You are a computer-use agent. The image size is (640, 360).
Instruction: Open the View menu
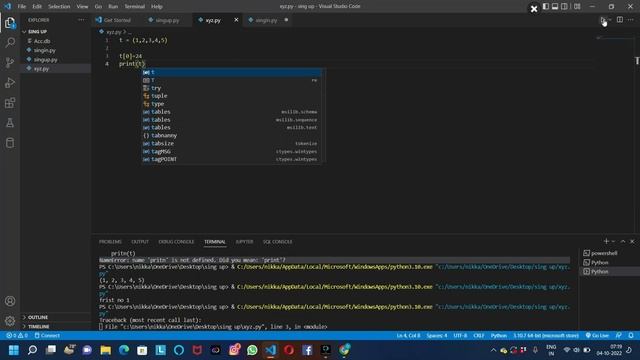pos(82,7)
